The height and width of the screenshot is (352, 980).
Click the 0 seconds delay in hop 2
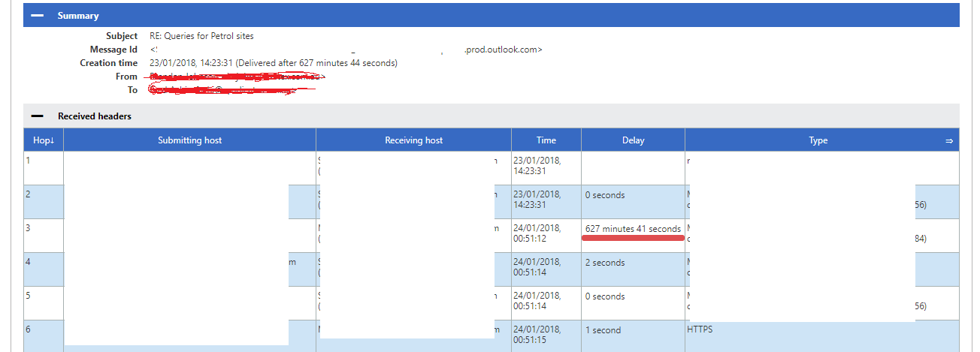(633, 202)
